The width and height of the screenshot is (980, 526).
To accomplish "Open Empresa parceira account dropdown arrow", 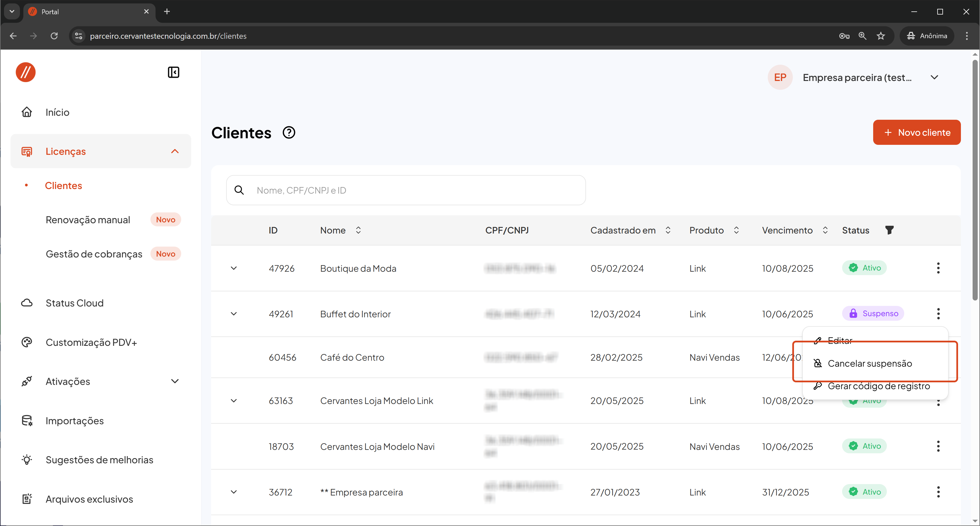I will [x=934, y=77].
